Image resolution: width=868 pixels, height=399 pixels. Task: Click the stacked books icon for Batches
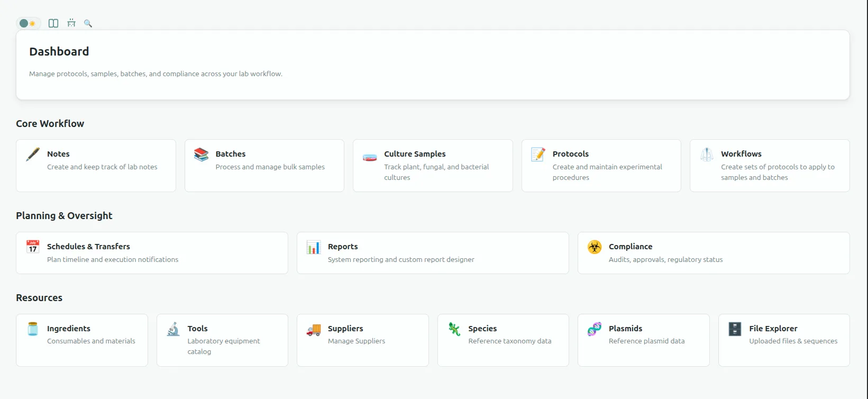point(201,155)
